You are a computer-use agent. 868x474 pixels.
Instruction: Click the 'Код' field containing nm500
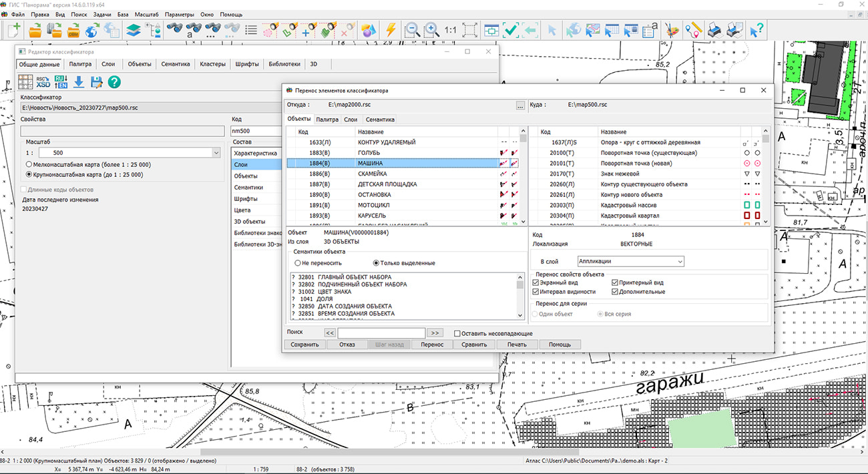coord(255,131)
